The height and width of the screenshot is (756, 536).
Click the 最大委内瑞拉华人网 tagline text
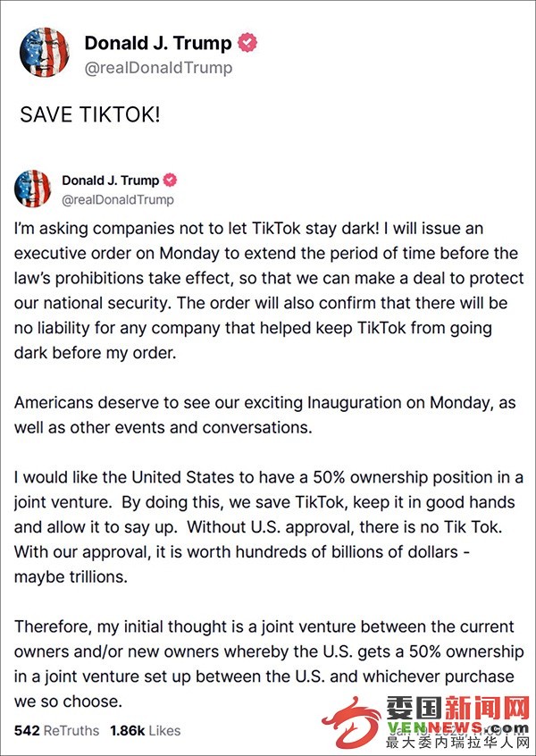(x=457, y=742)
